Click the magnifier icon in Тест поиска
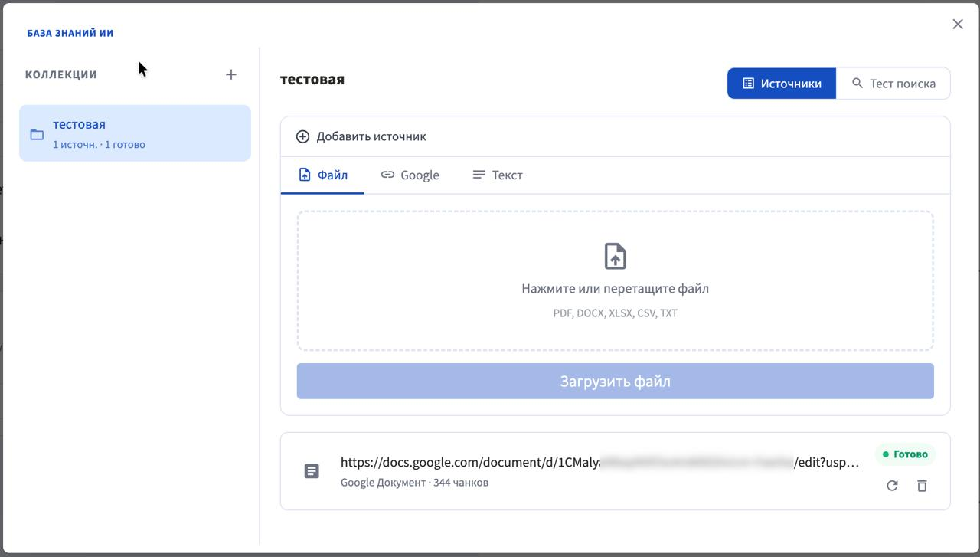980x557 pixels. point(857,84)
